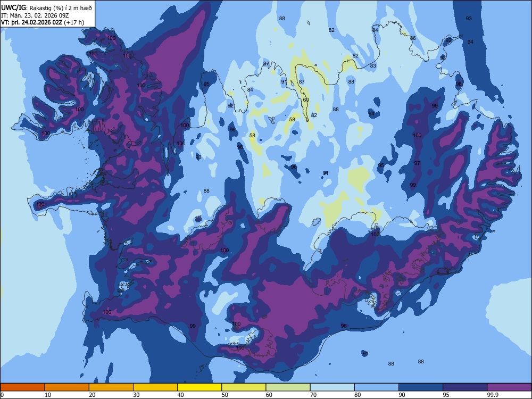This screenshot has height=399, width=532.
Task: Click the legend scale label "20"
Action: 92,395
